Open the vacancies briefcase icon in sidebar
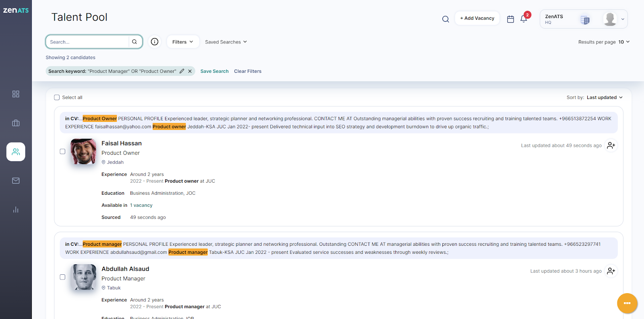The image size is (644, 319). coord(16,123)
